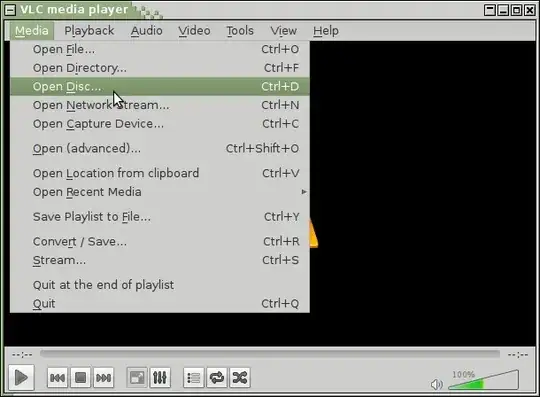Mute audio via speaker icon
This screenshot has width=540, height=397.
(x=437, y=384)
